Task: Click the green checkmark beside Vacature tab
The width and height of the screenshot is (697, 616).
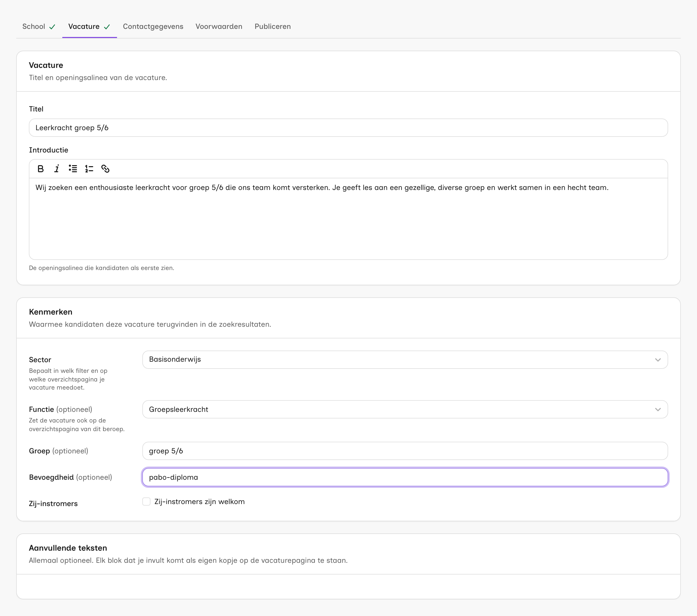Action: click(x=107, y=27)
